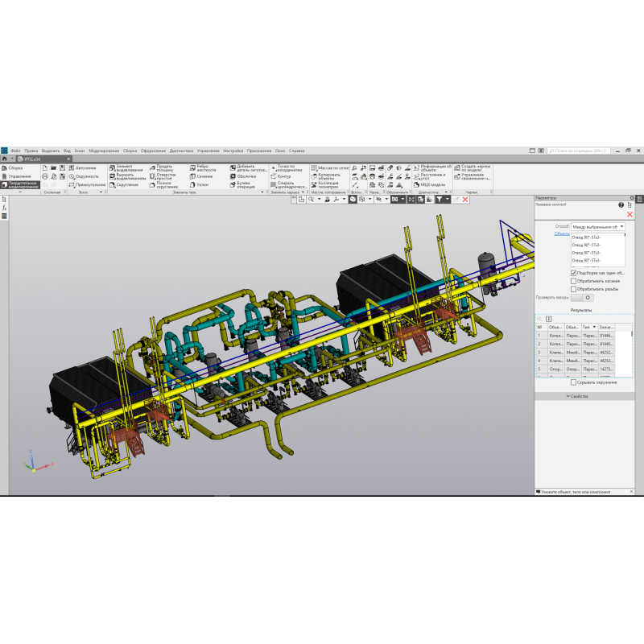Open the Тип column filter dropdown
The height and width of the screenshot is (644, 644).
click(x=595, y=327)
